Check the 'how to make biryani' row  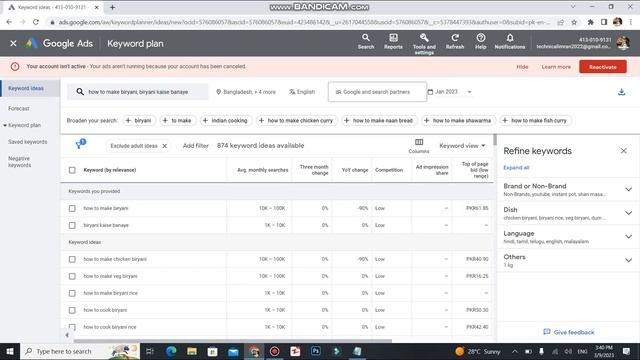coord(72,209)
